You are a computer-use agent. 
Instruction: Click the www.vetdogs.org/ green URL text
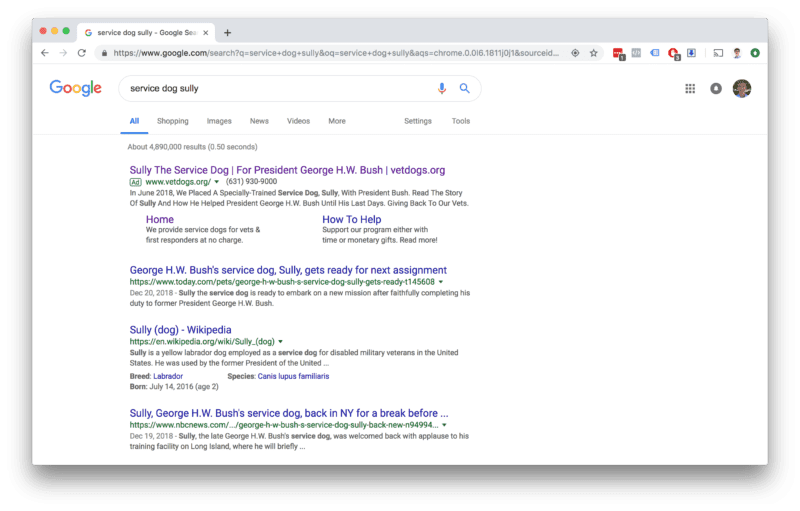pos(178,182)
